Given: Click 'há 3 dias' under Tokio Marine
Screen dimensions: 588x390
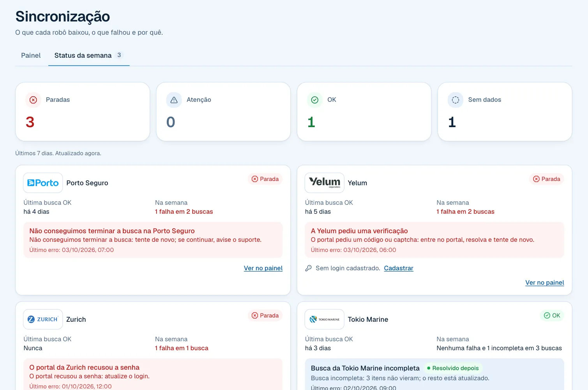Looking at the screenshot, I should pos(318,348).
